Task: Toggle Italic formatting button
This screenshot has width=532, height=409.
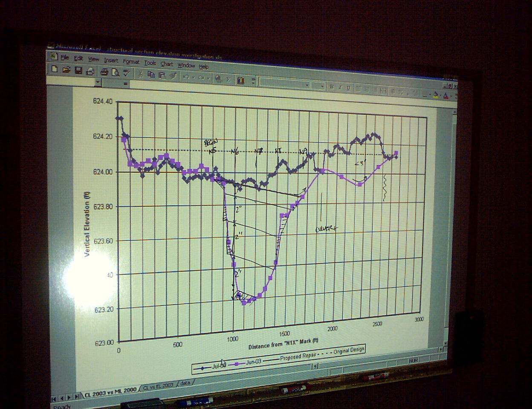Action: click(x=340, y=87)
